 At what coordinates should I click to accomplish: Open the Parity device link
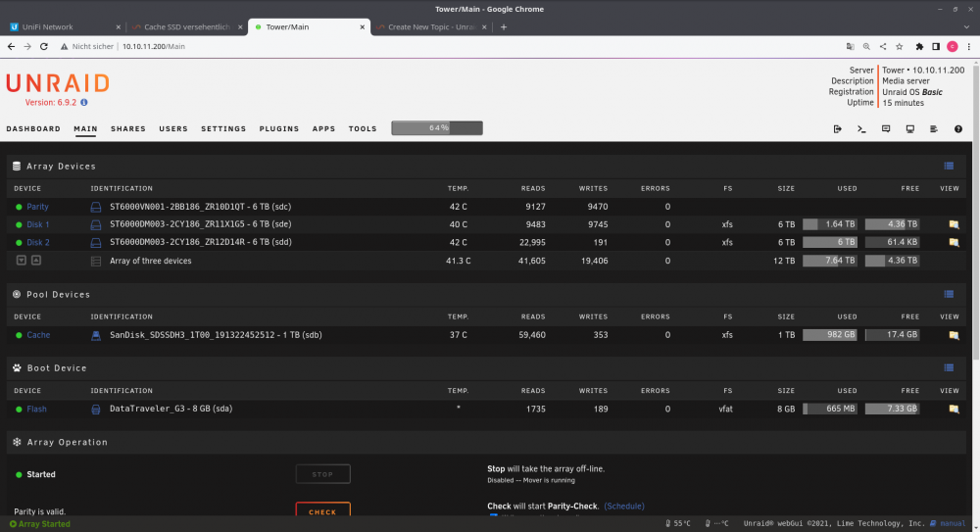tap(37, 207)
